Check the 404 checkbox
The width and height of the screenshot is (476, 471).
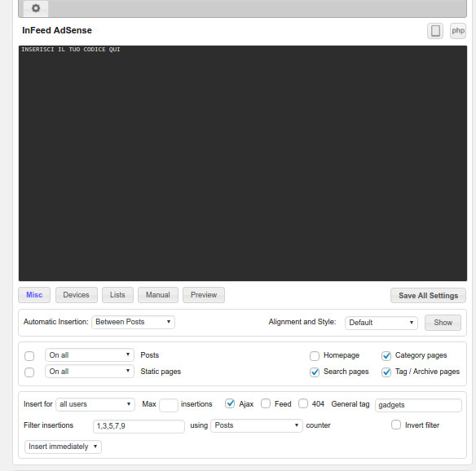[303, 403]
